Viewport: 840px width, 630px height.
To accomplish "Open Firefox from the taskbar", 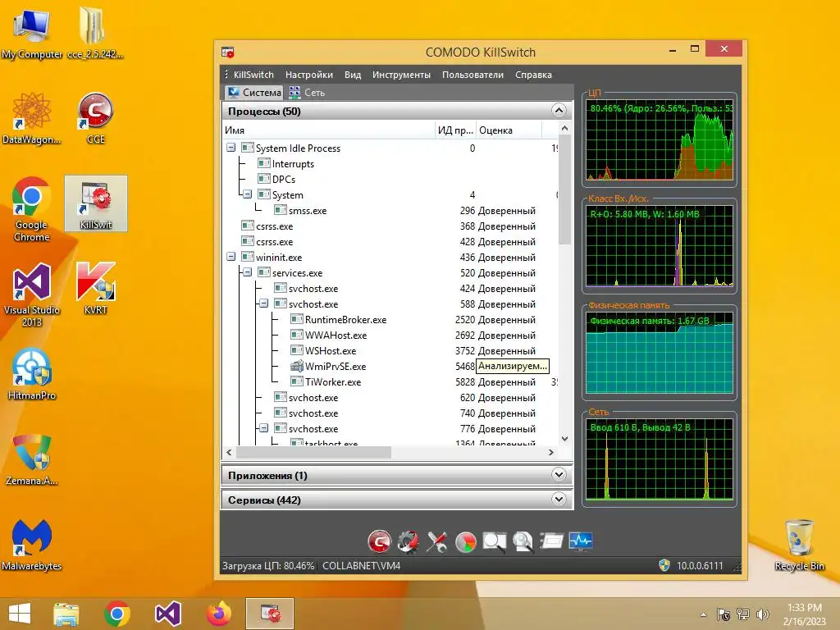I will click(x=218, y=614).
